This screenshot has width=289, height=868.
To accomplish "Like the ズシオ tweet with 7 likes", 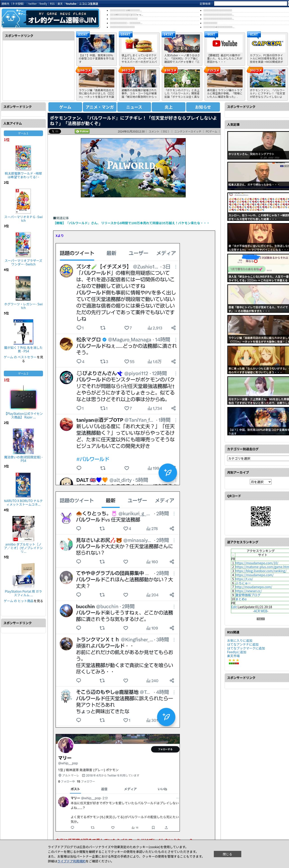I will pos(127,327).
